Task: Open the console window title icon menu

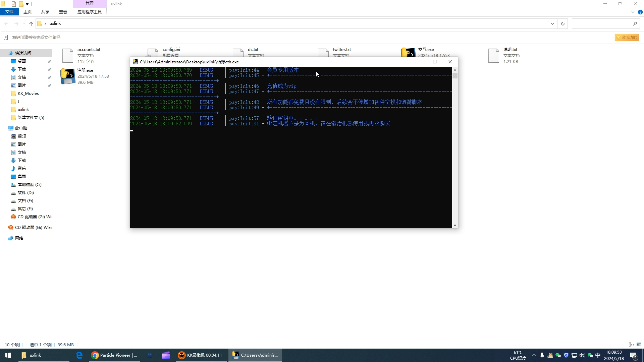Action: tap(135, 62)
